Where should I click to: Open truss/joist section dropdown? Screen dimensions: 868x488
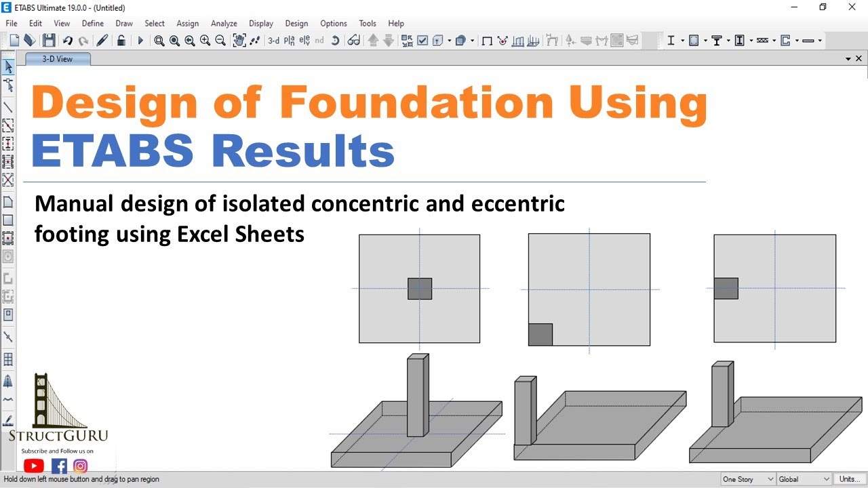click(774, 41)
